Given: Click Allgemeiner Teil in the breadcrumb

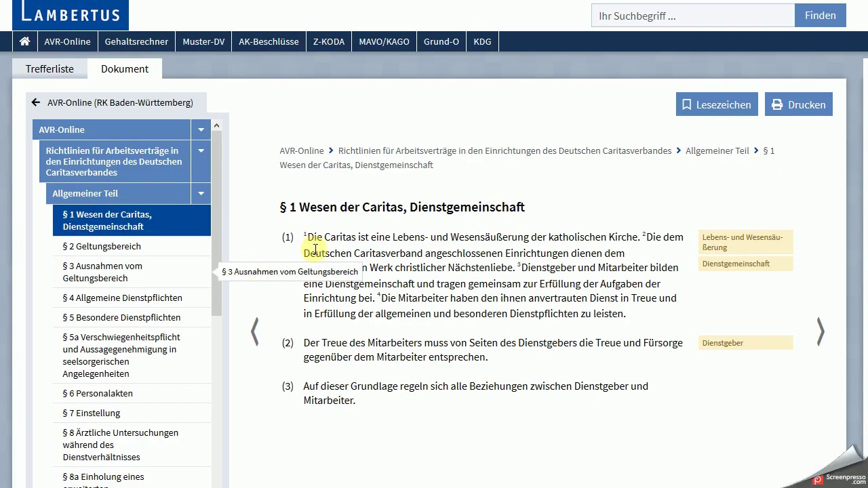Looking at the screenshot, I should (717, 150).
